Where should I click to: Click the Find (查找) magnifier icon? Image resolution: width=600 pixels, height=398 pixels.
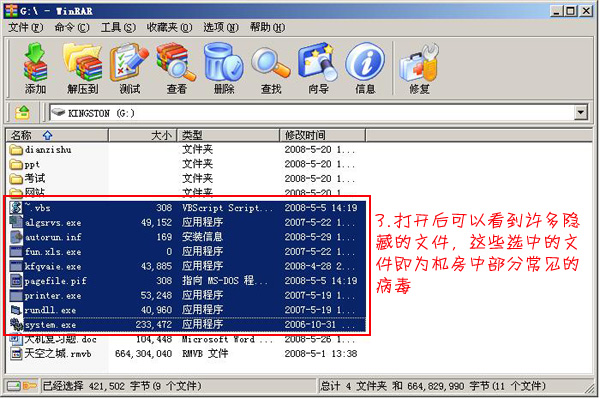point(271,63)
